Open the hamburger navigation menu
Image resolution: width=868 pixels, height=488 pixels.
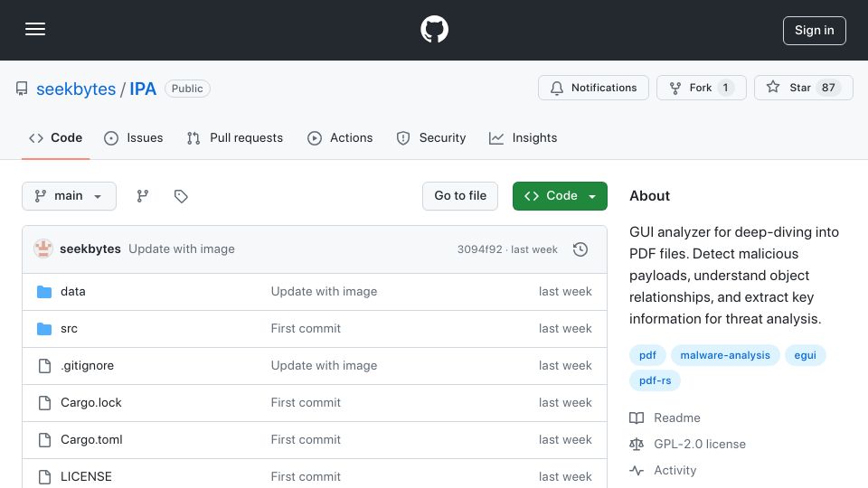tap(35, 29)
